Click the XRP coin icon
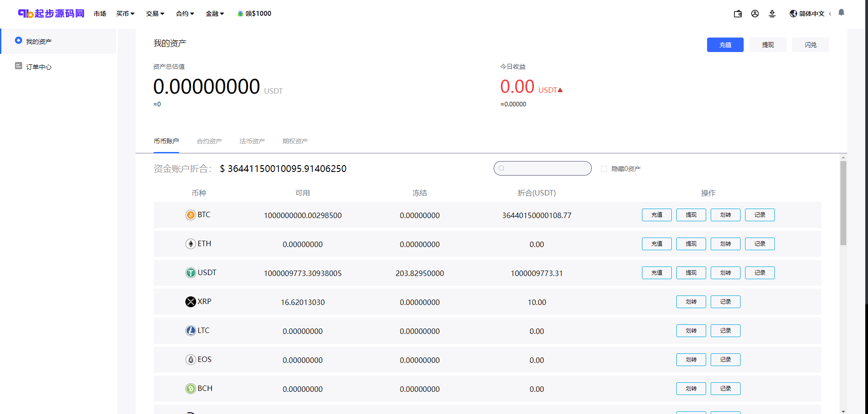This screenshot has height=414, width=868. click(191, 302)
